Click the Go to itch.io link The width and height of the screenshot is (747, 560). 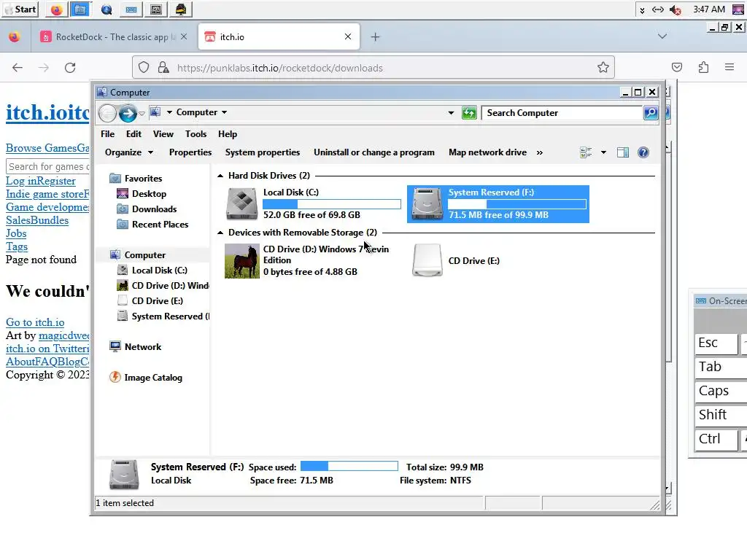click(35, 322)
